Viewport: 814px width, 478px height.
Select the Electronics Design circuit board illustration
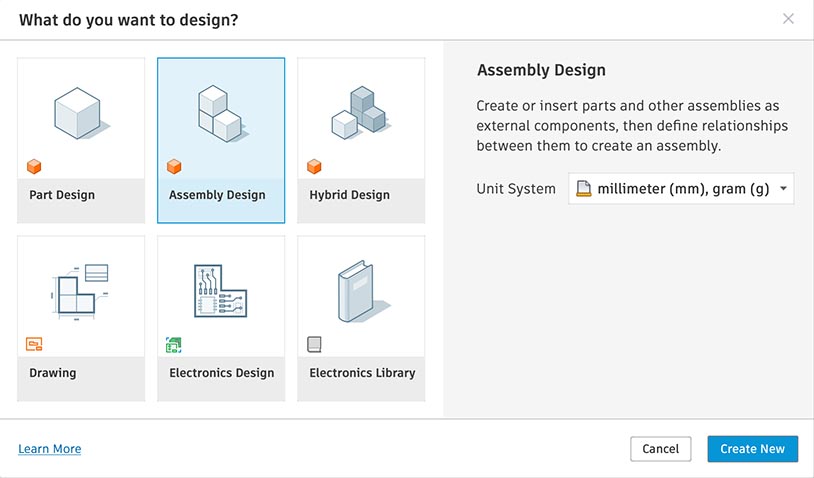click(x=221, y=291)
